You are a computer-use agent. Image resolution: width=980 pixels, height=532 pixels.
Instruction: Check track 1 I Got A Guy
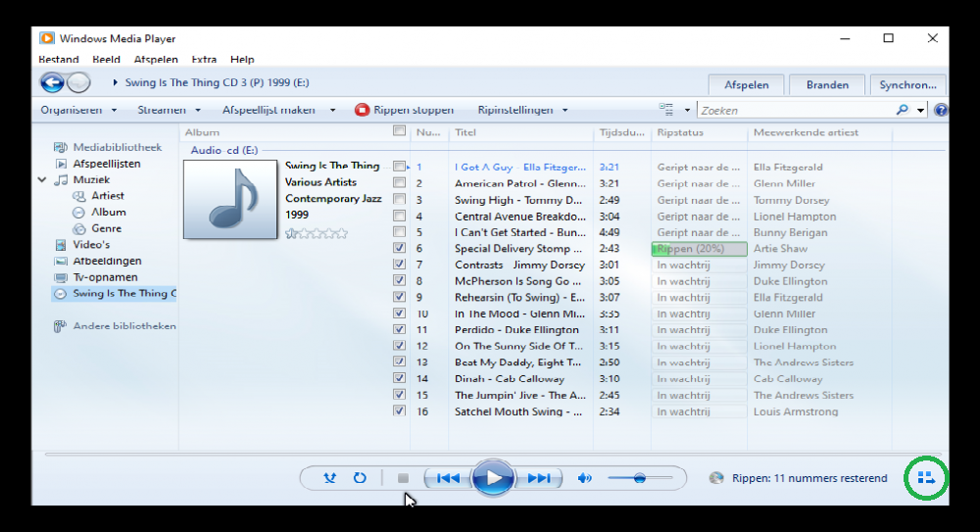click(399, 167)
